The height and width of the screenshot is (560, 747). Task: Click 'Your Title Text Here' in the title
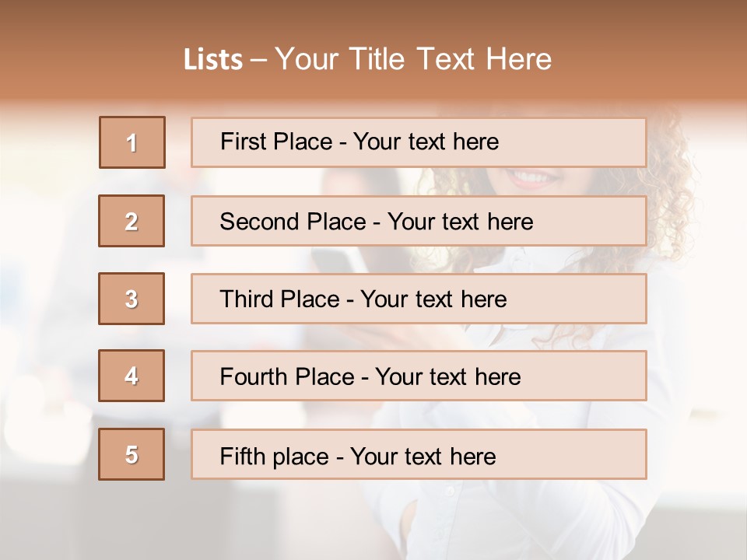(x=413, y=59)
